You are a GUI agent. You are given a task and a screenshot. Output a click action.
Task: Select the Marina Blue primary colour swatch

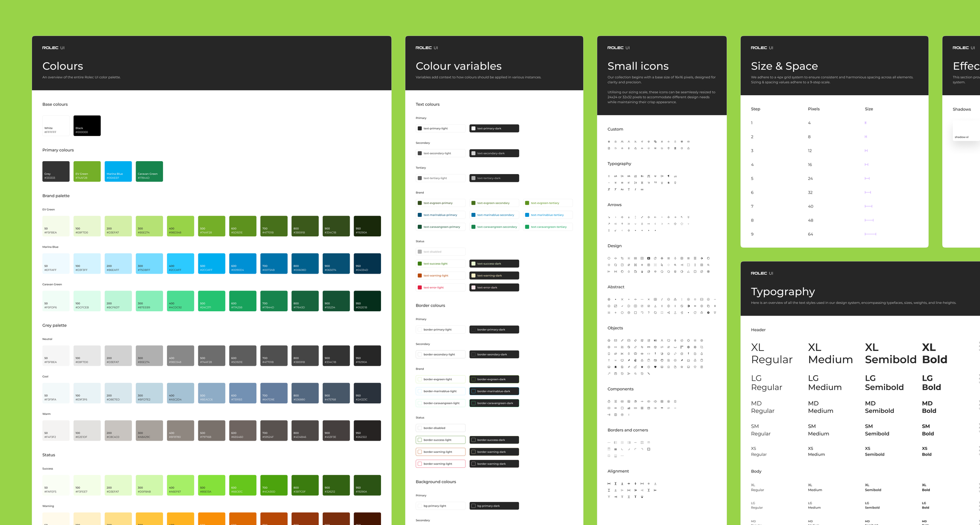pos(118,171)
